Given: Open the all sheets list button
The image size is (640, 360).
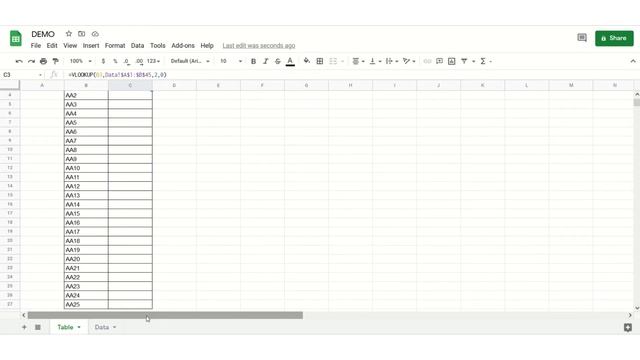Looking at the screenshot, I should pyautogui.click(x=38, y=327).
